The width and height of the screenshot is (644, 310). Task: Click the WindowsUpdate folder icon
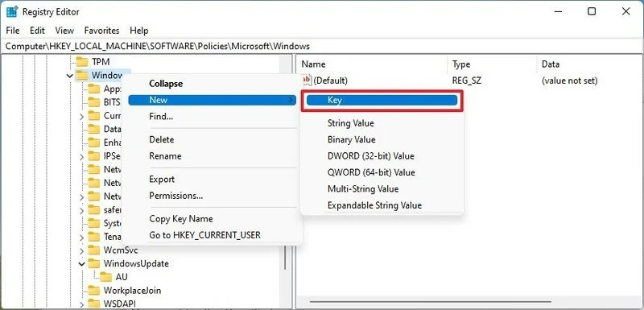pos(94,263)
